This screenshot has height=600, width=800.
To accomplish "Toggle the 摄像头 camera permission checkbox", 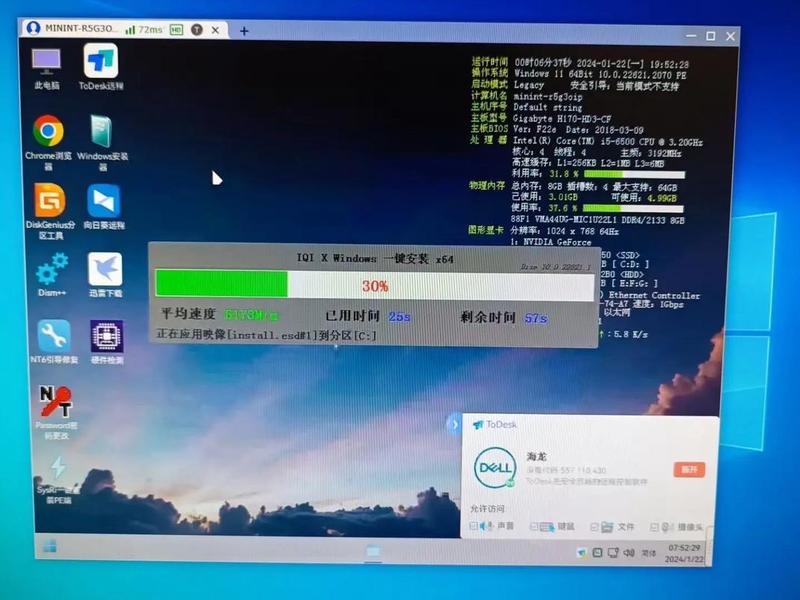I will 654,527.
